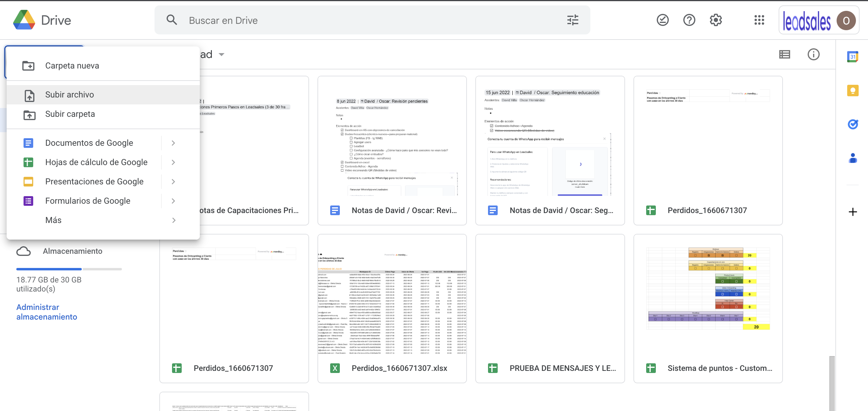Focus the Buscar en Drive search field

click(372, 20)
